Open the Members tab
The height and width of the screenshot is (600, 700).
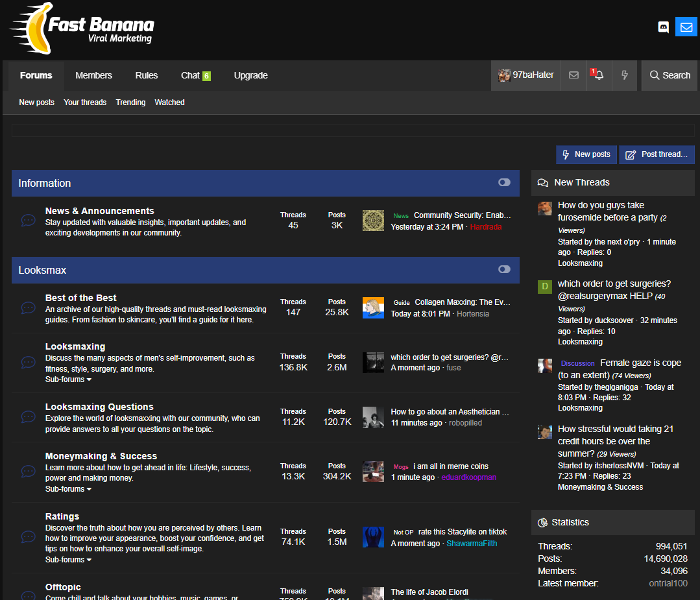93,75
